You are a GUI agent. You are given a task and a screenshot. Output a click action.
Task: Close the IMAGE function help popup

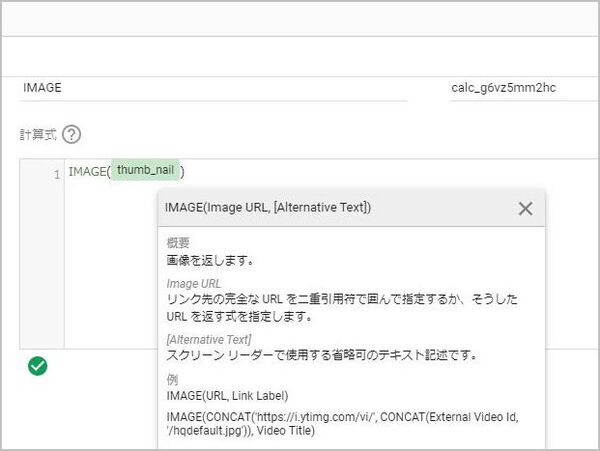click(525, 208)
